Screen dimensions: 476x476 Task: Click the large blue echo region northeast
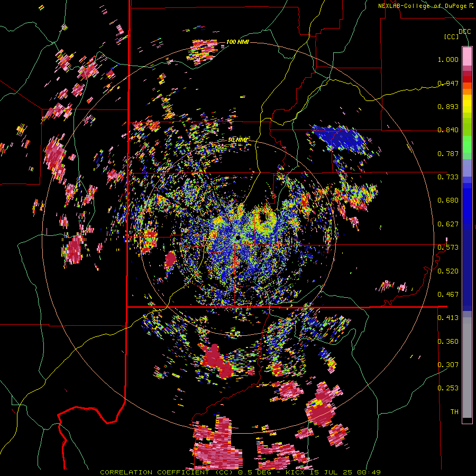click(340, 139)
